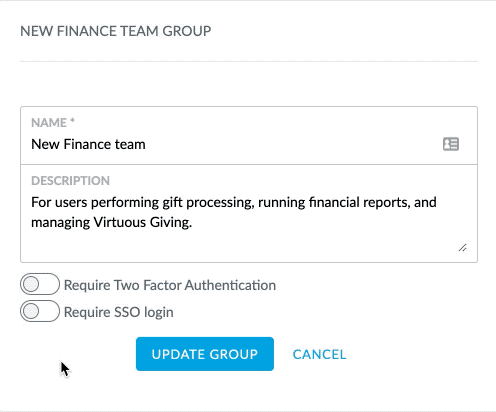Enable Require Two Factor Authentication switch

pos(40,284)
